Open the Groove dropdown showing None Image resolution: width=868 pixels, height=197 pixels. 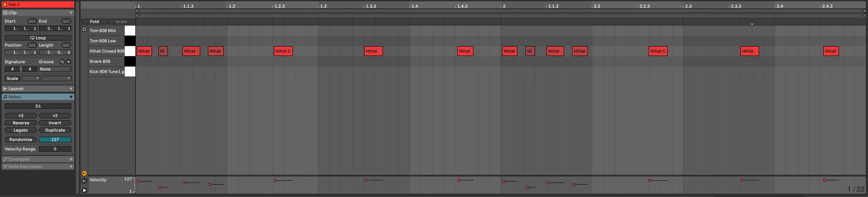coord(55,69)
